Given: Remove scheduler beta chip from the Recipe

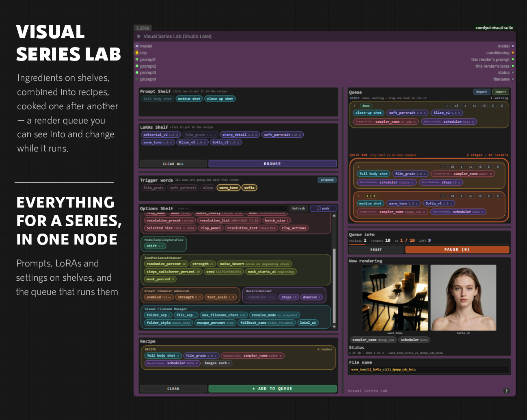Looking at the screenshot, I should [197, 363].
